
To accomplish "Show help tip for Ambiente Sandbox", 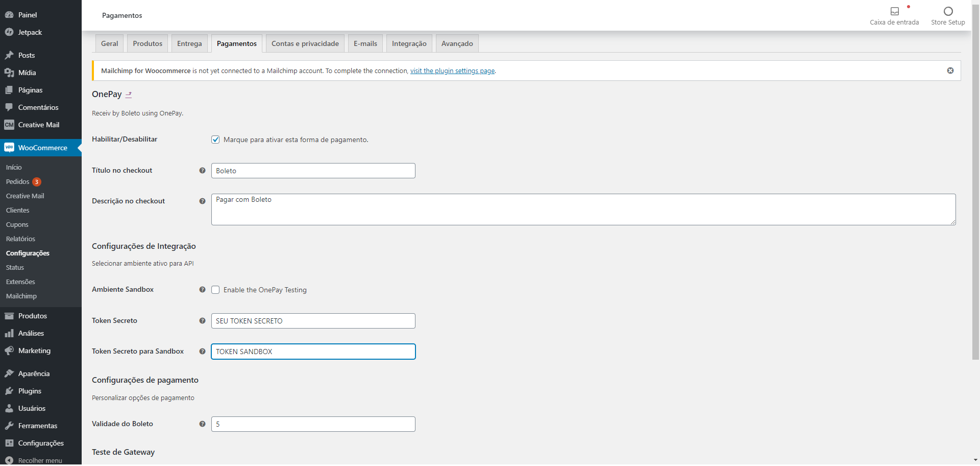I will click(202, 290).
